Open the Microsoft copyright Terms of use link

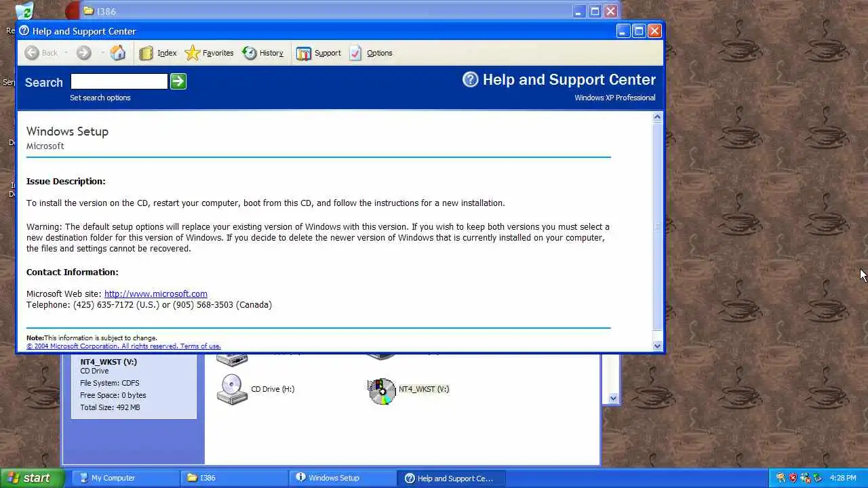123,346
